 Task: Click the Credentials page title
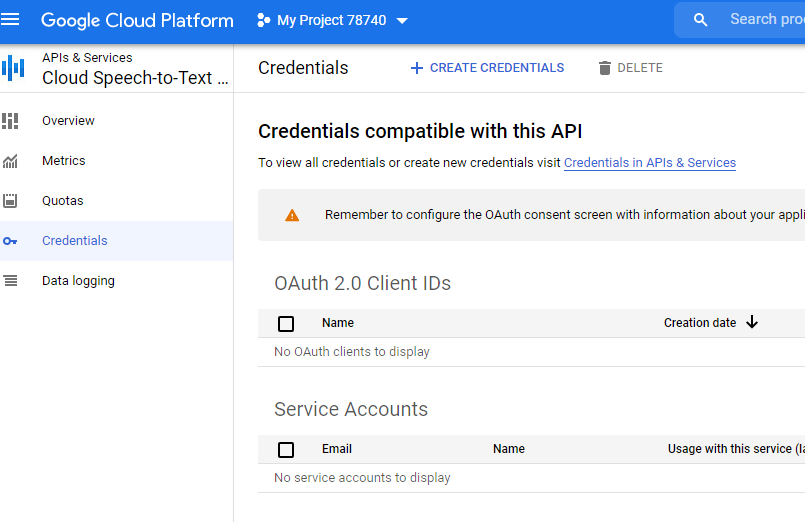303,68
